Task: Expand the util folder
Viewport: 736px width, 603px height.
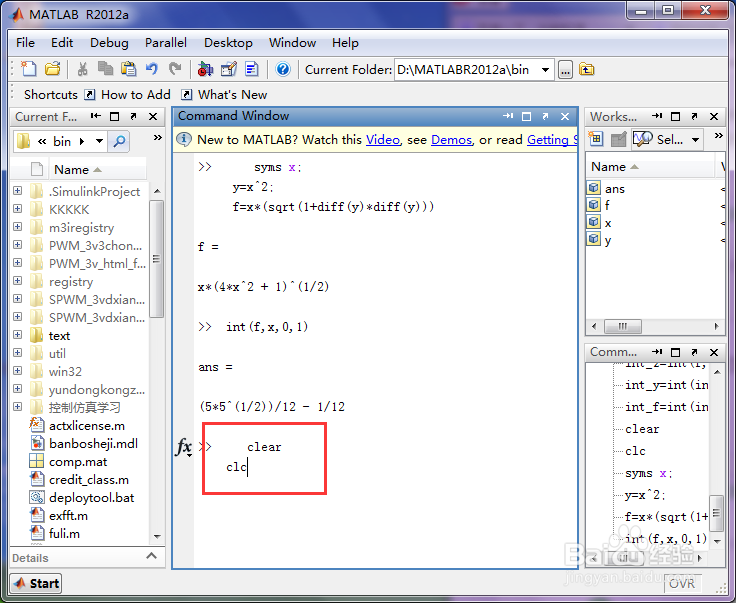Action: pyautogui.click(x=17, y=352)
